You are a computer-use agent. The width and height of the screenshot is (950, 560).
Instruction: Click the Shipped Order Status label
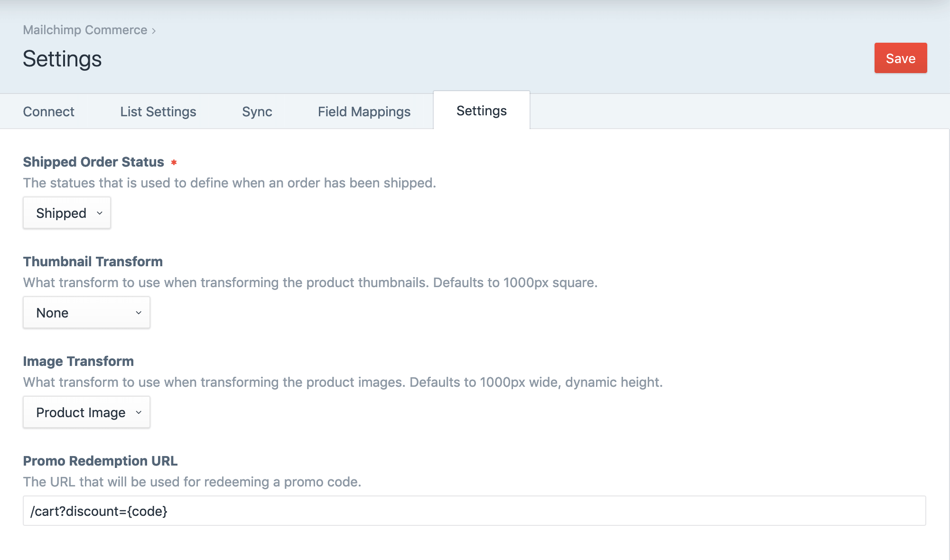click(93, 162)
